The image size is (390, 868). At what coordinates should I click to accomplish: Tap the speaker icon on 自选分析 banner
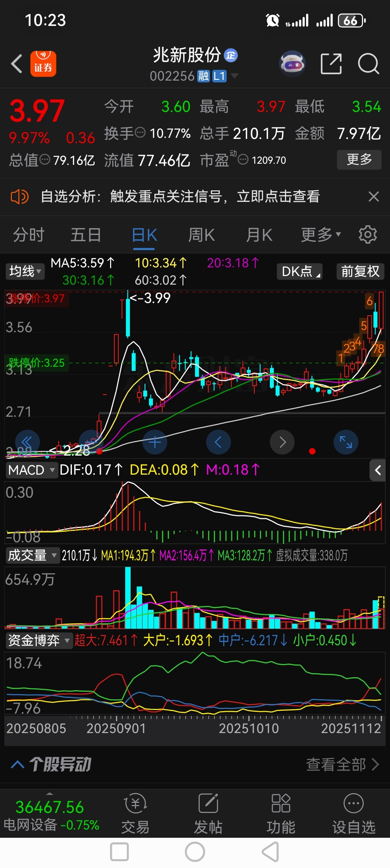pyautogui.click(x=19, y=196)
